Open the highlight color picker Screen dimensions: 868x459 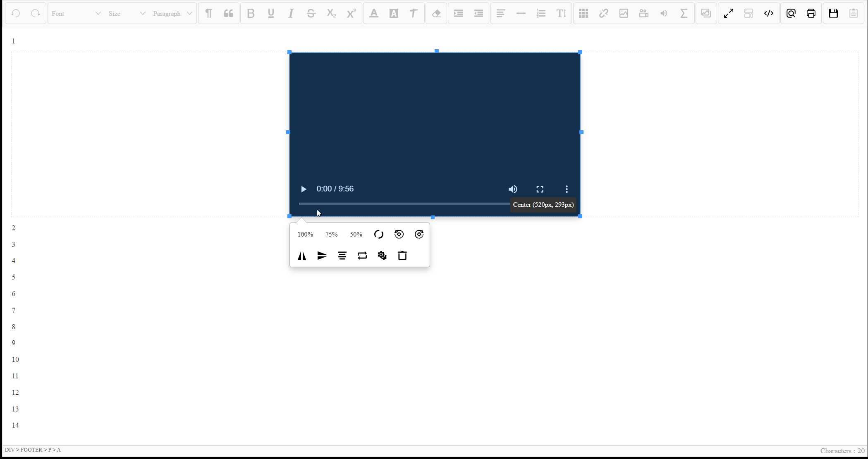(x=394, y=13)
